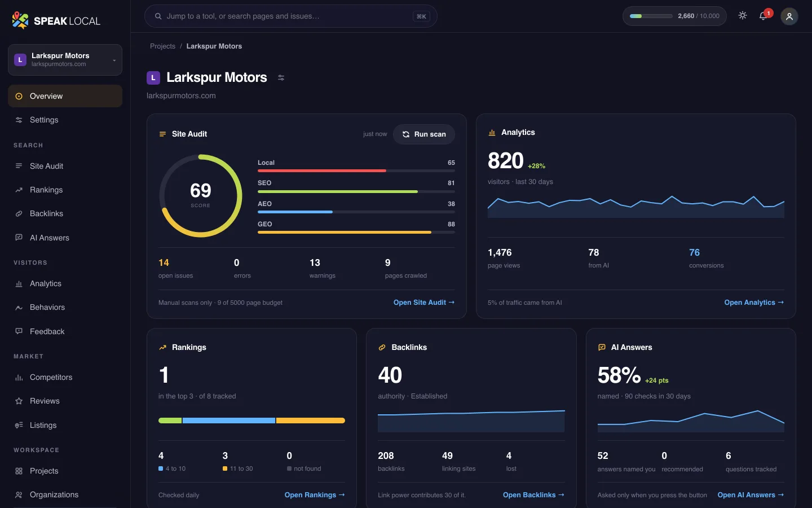The height and width of the screenshot is (508, 812).
Task: Go to Overview in sidebar
Action: (x=65, y=96)
